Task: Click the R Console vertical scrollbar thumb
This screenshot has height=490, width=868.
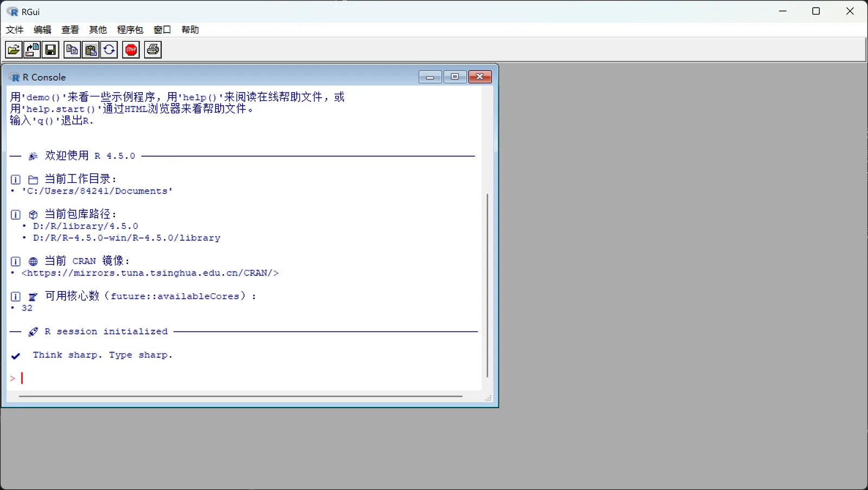Action: (x=487, y=285)
